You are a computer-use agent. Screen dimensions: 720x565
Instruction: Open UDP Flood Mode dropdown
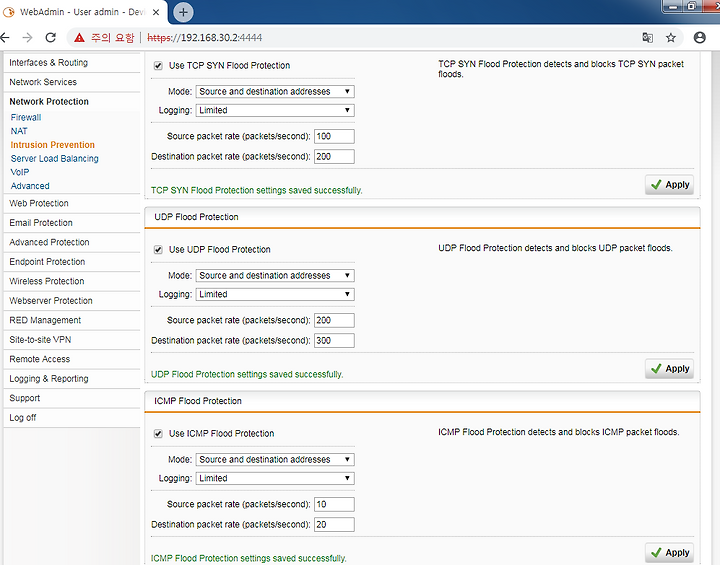coord(275,276)
